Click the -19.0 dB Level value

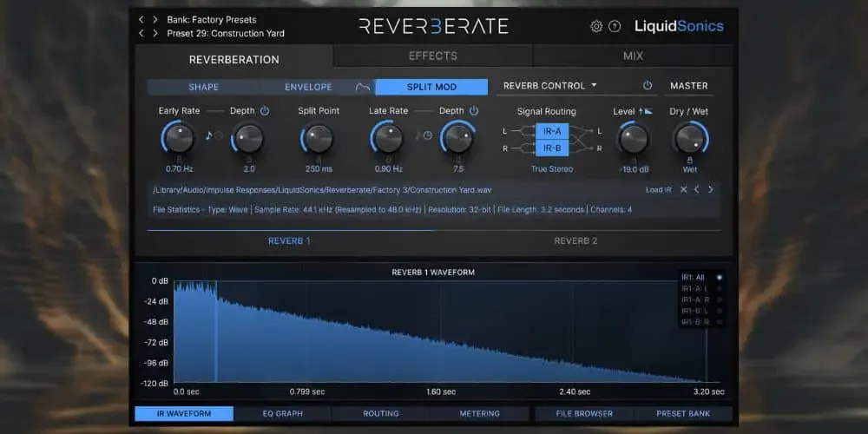[634, 169]
